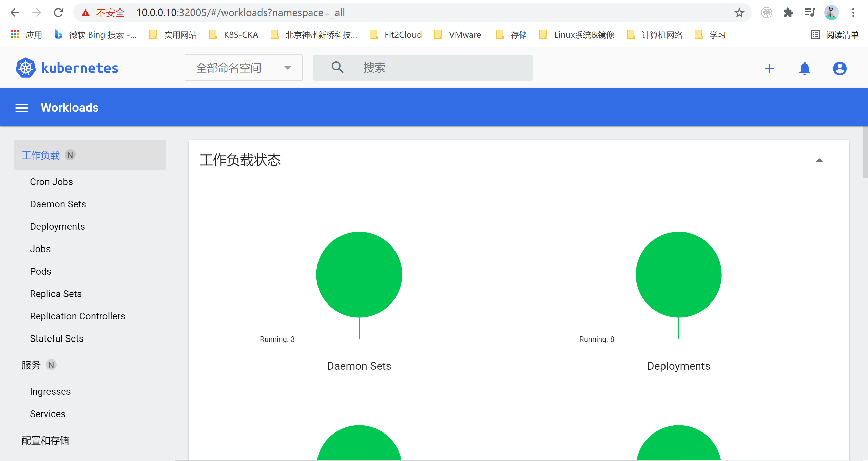868x461 pixels.
Task: Create a new resource with plus icon
Action: click(x=769, y=69)
